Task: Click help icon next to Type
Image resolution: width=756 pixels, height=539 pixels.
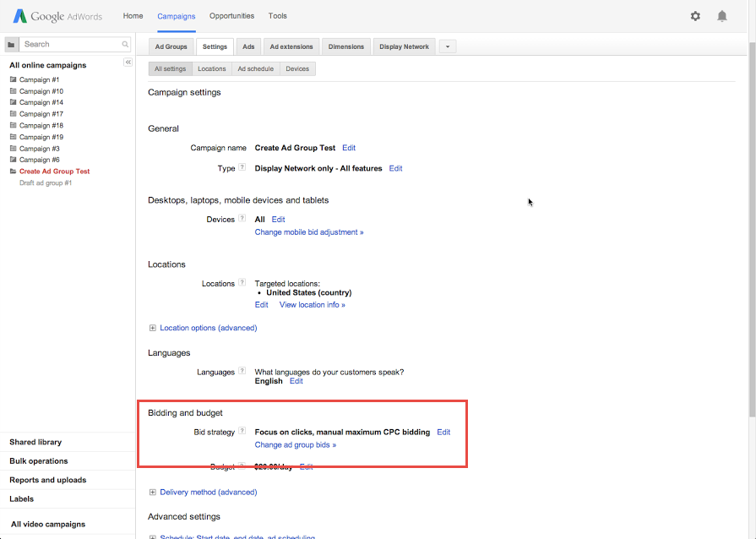Action: click(x=242, y=168)
